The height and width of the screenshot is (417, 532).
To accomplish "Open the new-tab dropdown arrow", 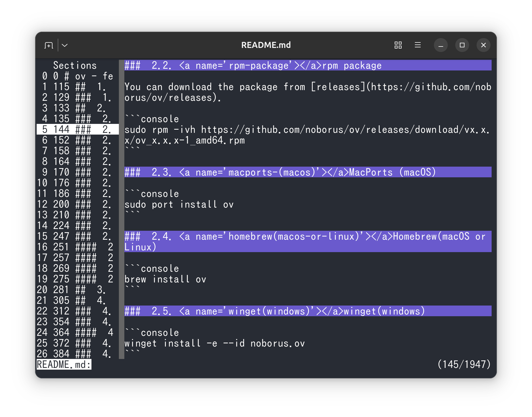I will [65, 45].
